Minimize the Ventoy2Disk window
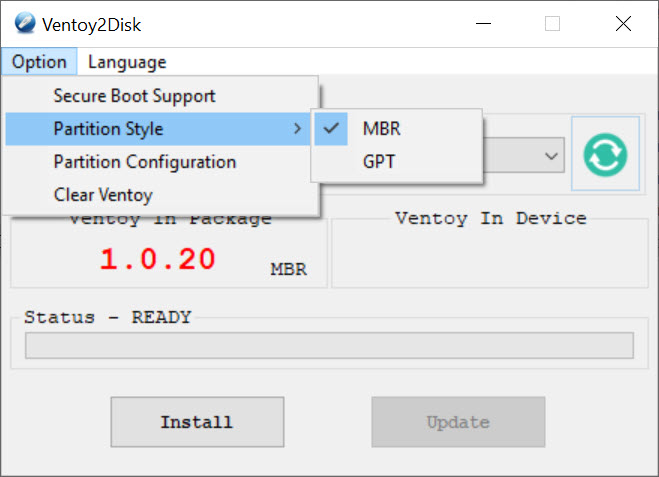 (483, 24)
